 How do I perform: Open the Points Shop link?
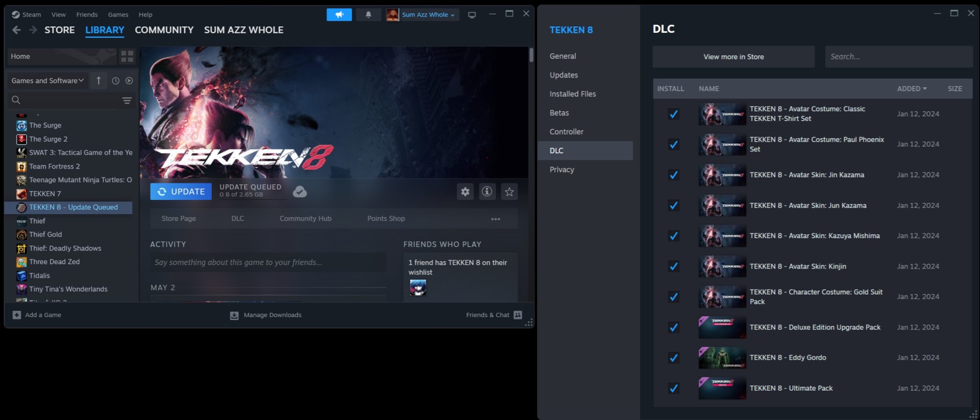click(386, 219)
